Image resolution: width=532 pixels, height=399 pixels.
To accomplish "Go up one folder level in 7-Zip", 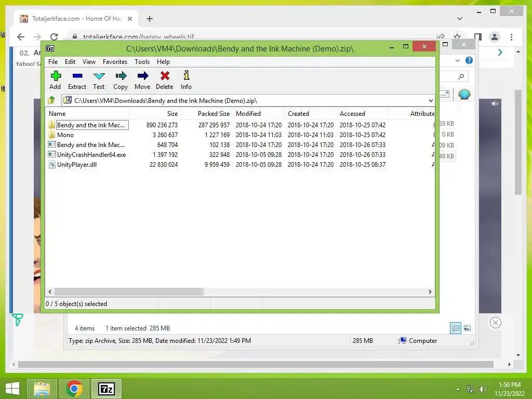I will [x=51, y=100].
